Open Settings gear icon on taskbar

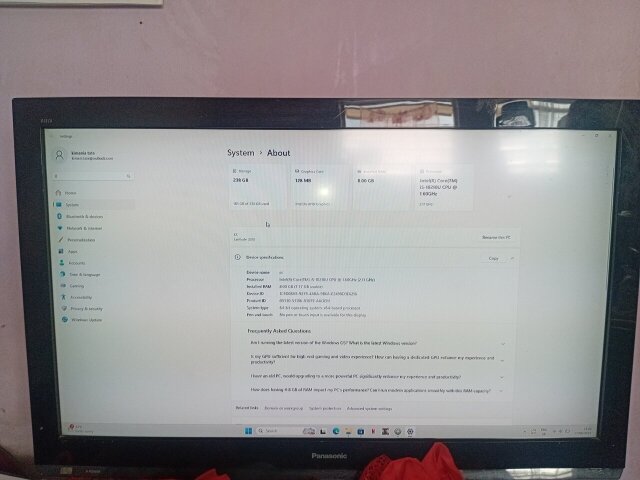(x=410, y=431)
